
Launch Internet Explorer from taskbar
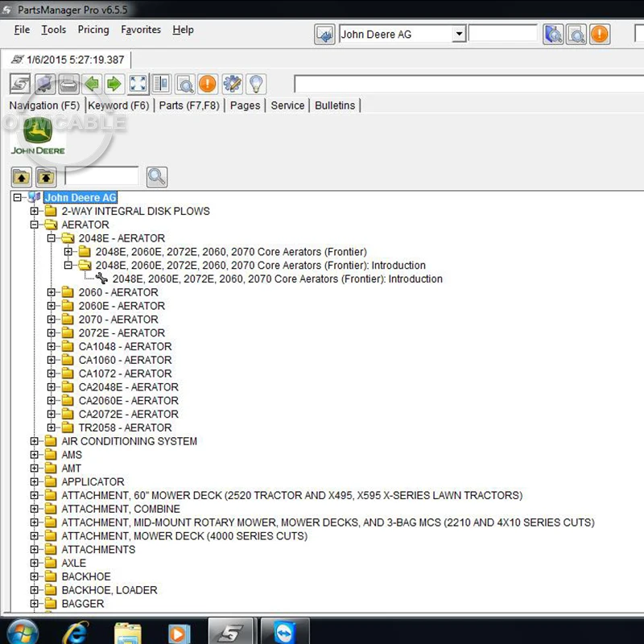tap(76, 633)
